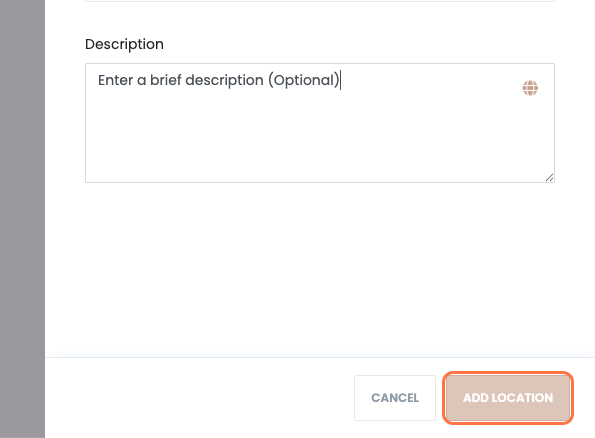Click the globe translation icon in Description field

click(x=530, y=88)
